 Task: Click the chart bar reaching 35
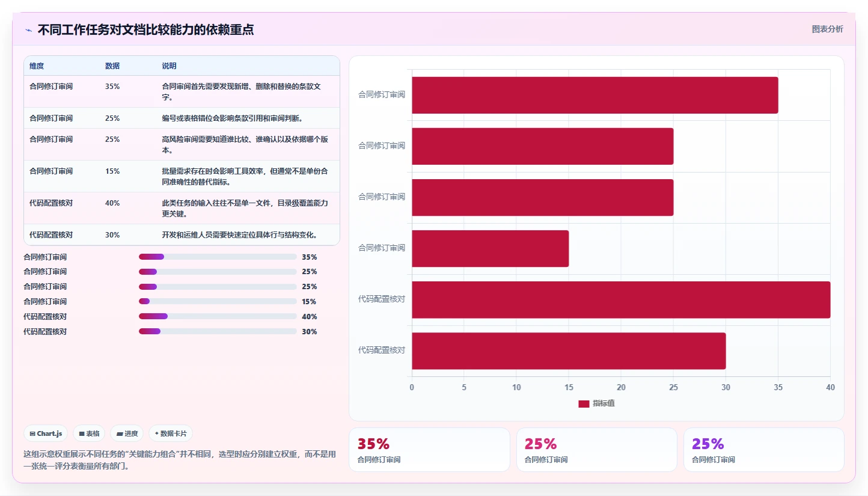tap(595, 95)
